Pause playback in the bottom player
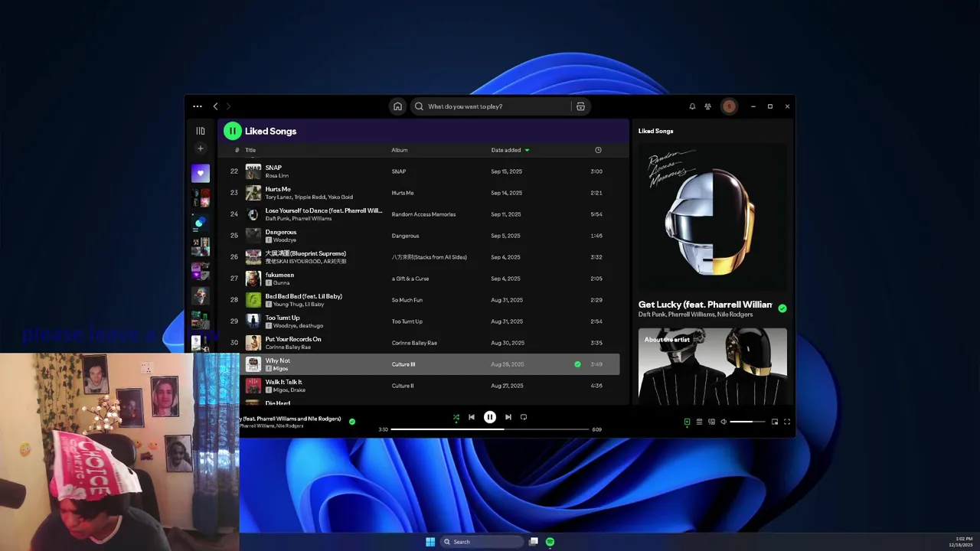The width and height of the screenshot is (980, 551). [490, 417]
